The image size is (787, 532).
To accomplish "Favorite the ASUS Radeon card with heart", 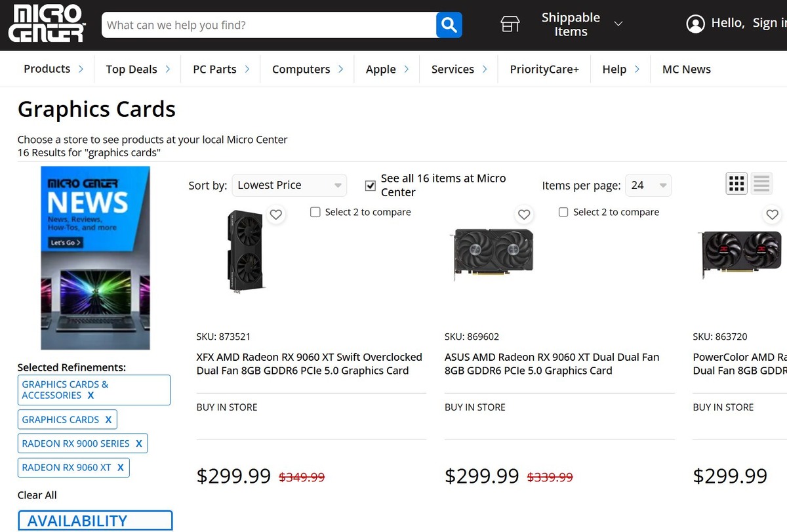I will pyautogui.click(x=524, y=215).
